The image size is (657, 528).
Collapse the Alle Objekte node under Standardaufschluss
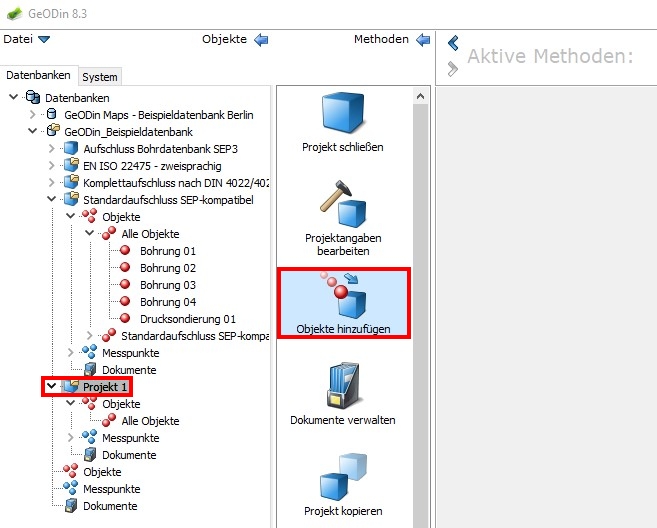tap(90, 233)
